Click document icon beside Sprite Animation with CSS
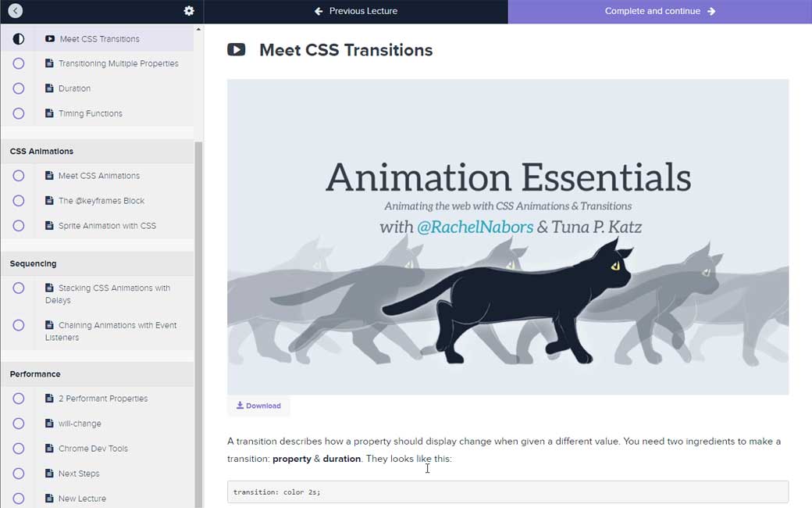Screen dimensions: 812x508 50,226
